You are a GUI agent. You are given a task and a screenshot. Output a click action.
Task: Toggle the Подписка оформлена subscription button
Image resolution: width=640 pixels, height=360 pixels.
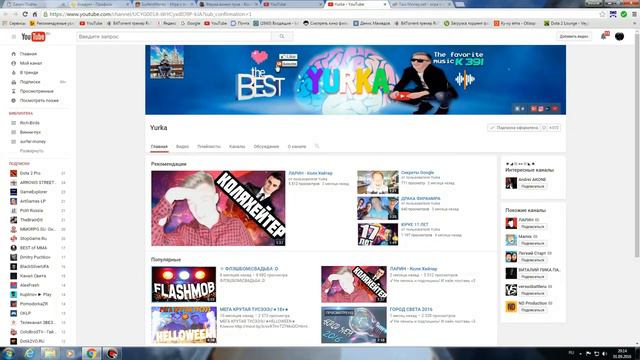tap(514, 128)
